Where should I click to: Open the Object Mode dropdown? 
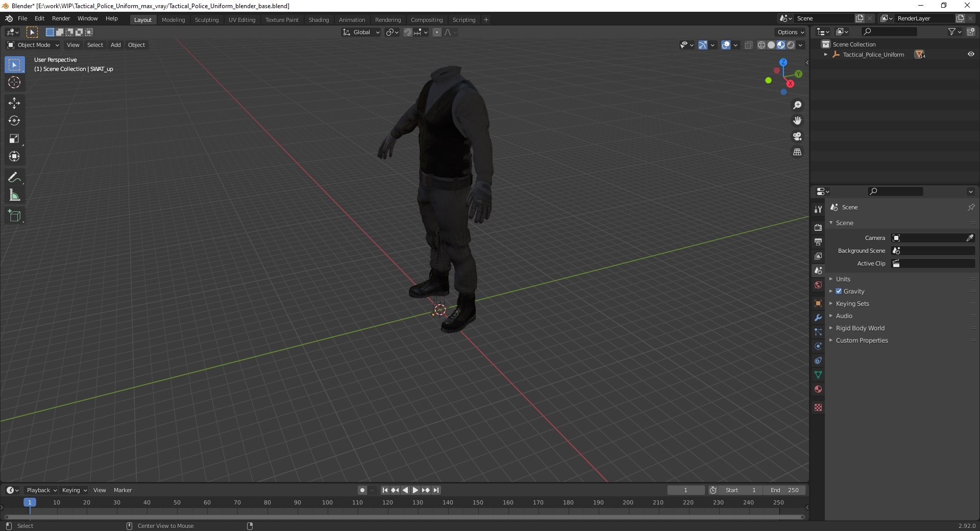pyautogui.click(x=34, y=45)
